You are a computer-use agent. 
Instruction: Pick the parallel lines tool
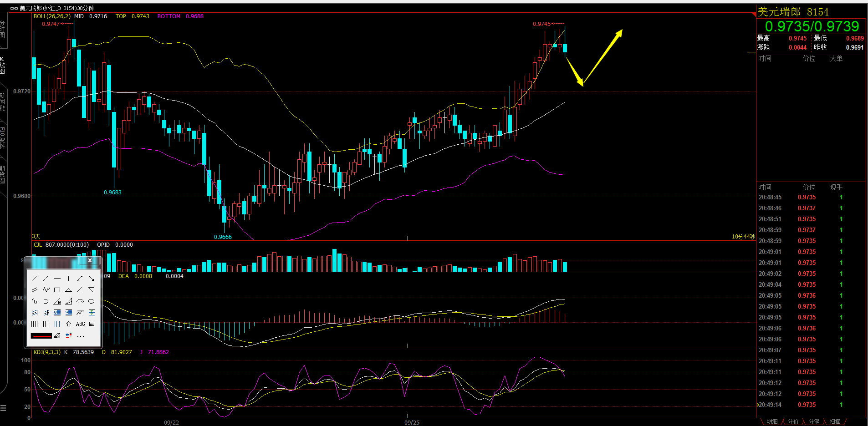tap(35, 289)
